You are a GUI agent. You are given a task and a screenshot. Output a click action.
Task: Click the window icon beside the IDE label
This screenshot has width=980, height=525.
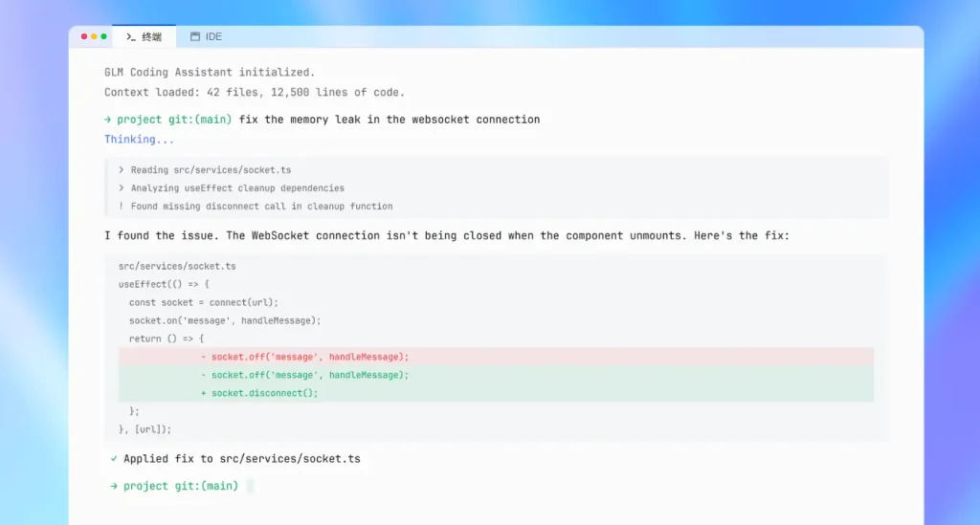(195, 36)
